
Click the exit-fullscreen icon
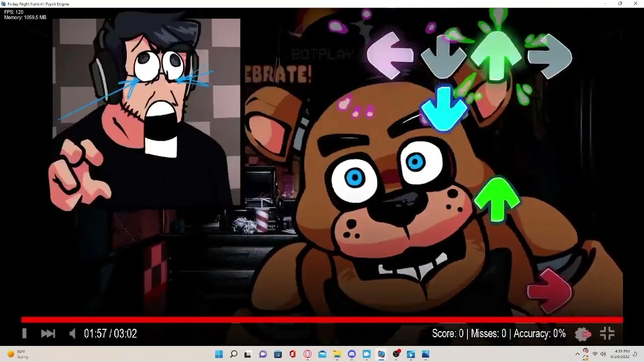tap(607, 333)
